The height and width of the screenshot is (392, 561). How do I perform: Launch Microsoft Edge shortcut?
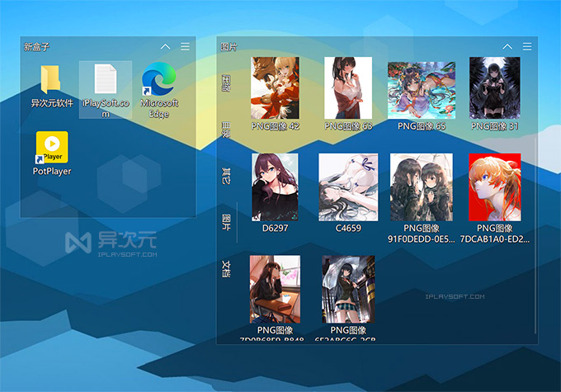pos(159,78)
